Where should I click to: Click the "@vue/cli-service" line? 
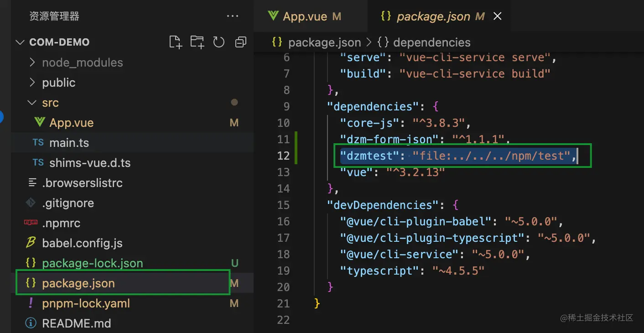pos(436,255)
